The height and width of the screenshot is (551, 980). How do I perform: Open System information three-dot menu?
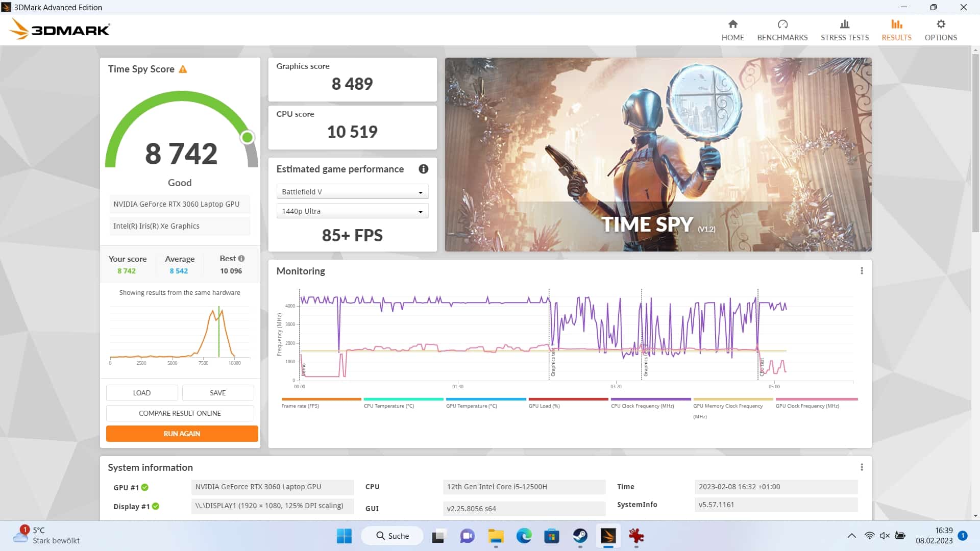(x=862, y=467)
